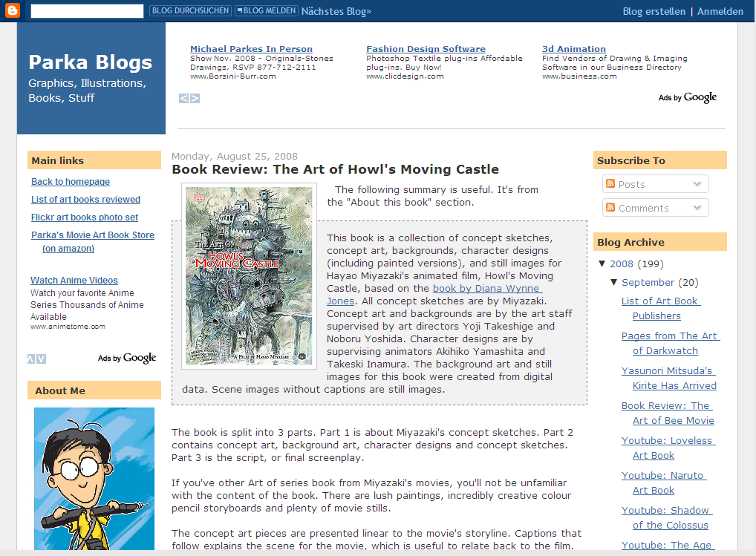Go to Nächstes Blog
The width and height of the screenshot is (756, 556).
coord(336,11)
